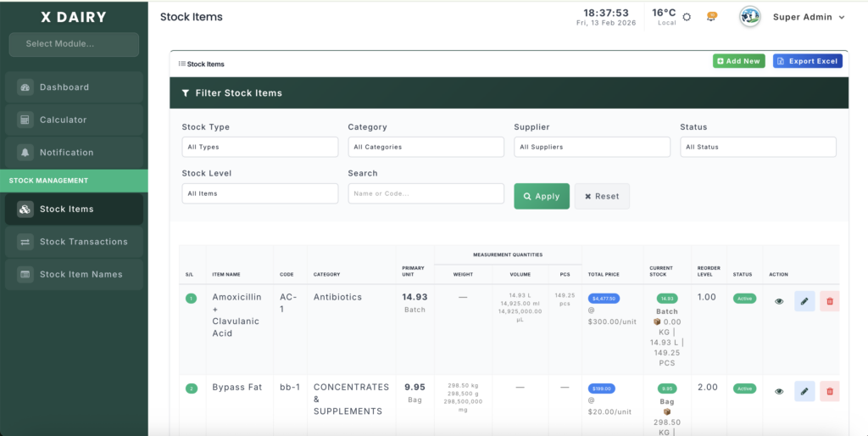View Bypass Fat details via eye icon
Screen dimensions: 868x436
click(x=779, y=391)
